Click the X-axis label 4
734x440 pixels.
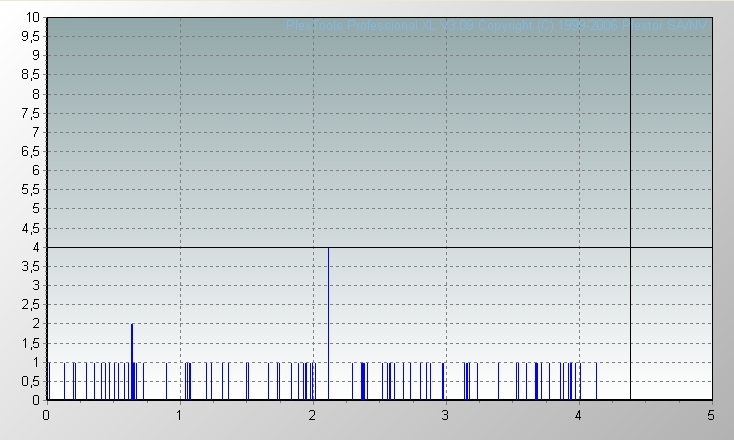pos(578,414)
